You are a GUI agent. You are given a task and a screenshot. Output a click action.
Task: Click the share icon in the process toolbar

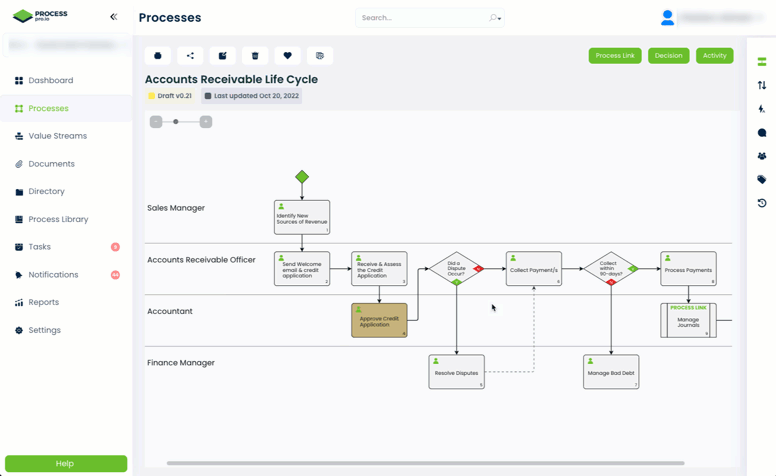(x=190, y=56)
